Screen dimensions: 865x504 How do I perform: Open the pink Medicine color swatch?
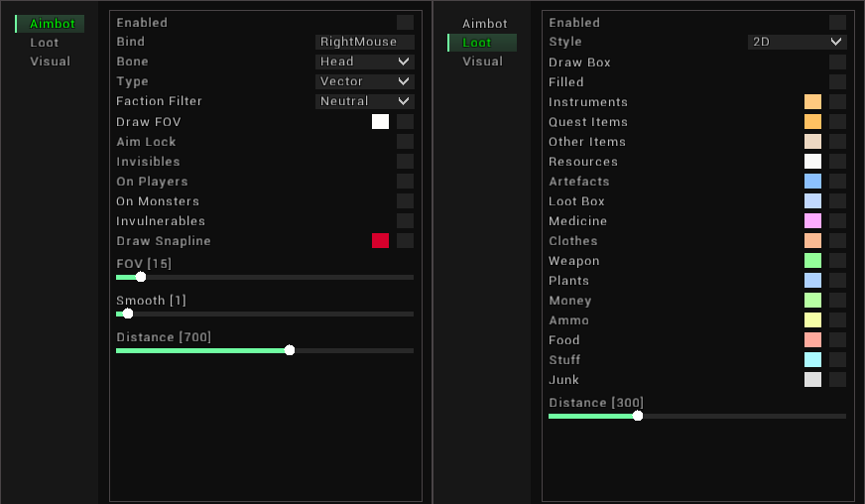pos(812,221)
